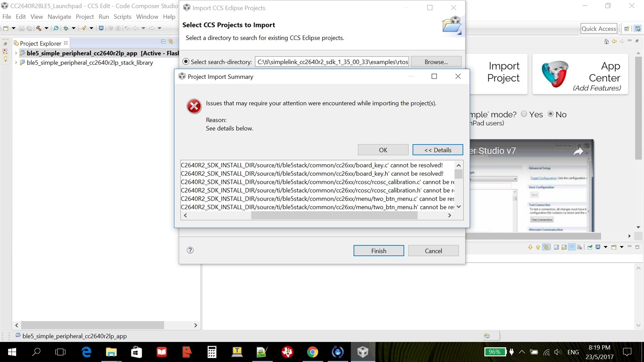The width and height of the screenshot is (644, 362).
Task: Click the Windows Start button
Action: coord(12,352)
